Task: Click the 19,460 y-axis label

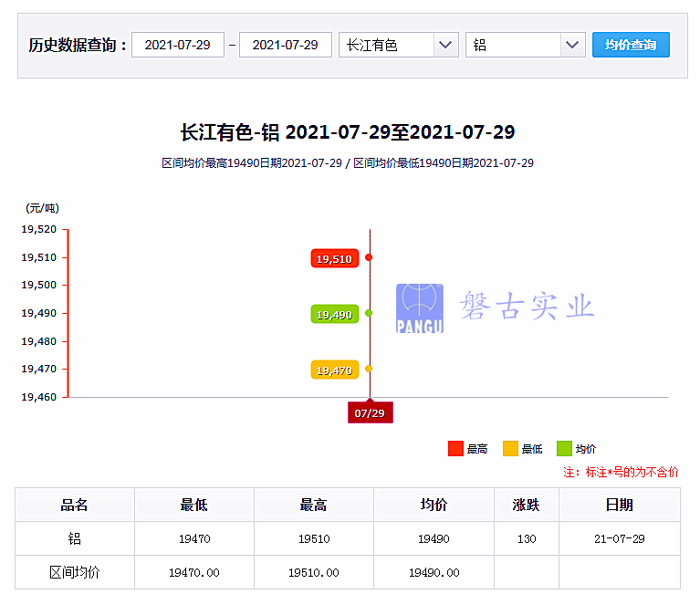Action: 39,397
